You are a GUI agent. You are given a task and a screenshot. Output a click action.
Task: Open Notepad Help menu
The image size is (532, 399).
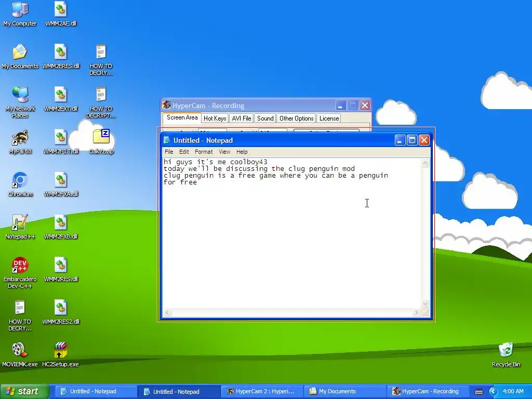tap(242, 152)
